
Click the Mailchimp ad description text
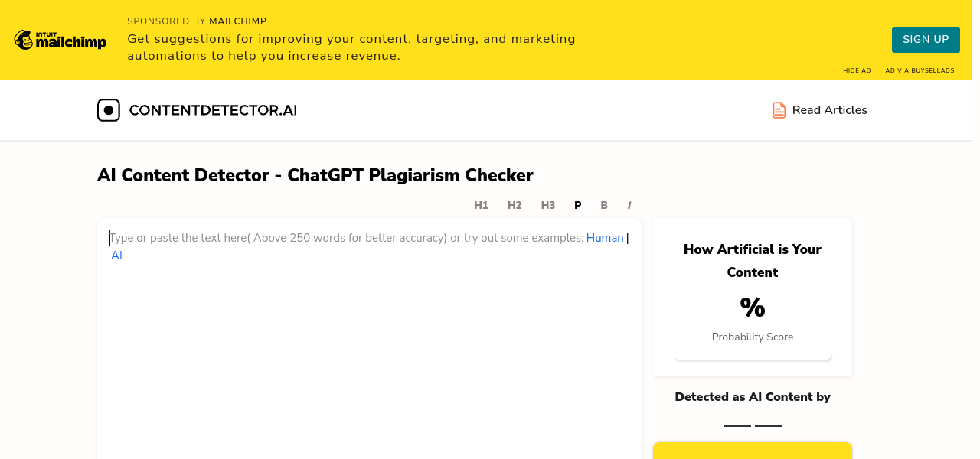click(351, 47)
